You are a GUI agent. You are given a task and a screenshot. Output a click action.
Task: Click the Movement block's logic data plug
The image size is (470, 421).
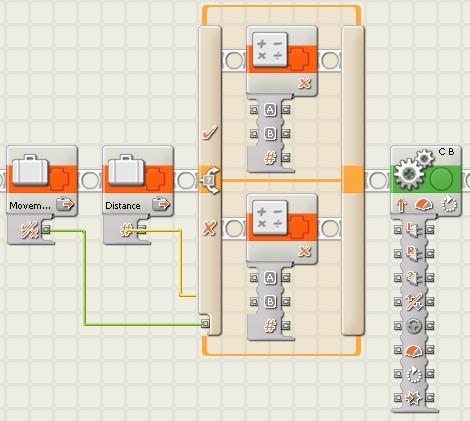point(46,229)
